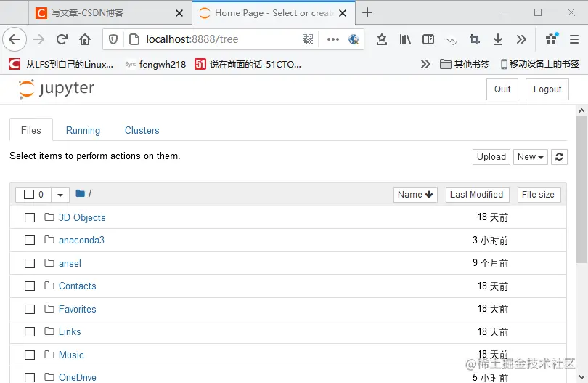Check the Contacts row checkbox
Image resolution: width=588 pixels, height=383 pixels.
pos(30,286)
